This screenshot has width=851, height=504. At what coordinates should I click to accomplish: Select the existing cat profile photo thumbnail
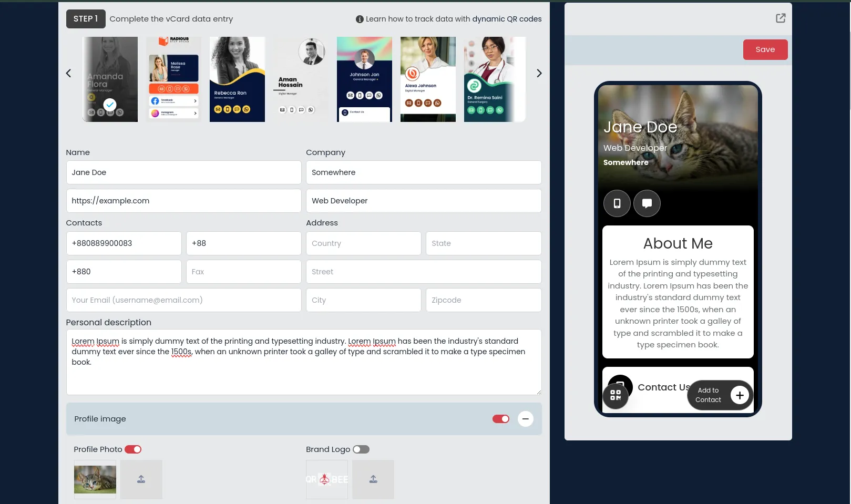pos(95,479)
